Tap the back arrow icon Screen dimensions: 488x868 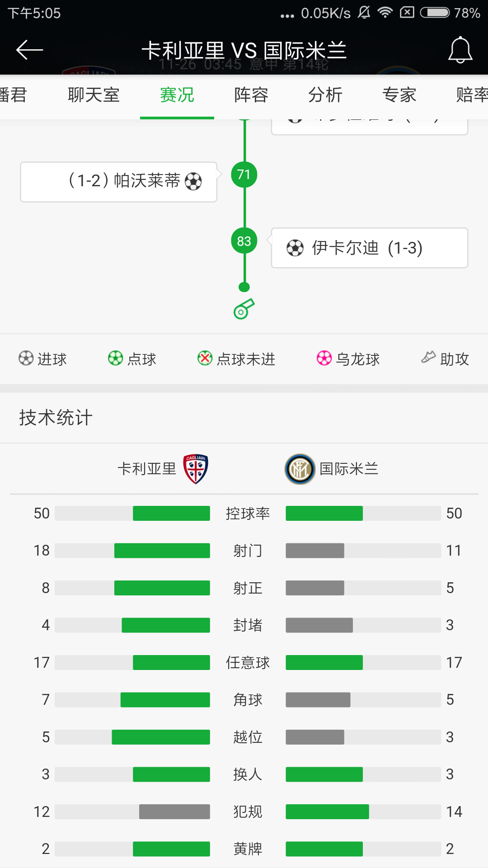[x=29, y=50]
